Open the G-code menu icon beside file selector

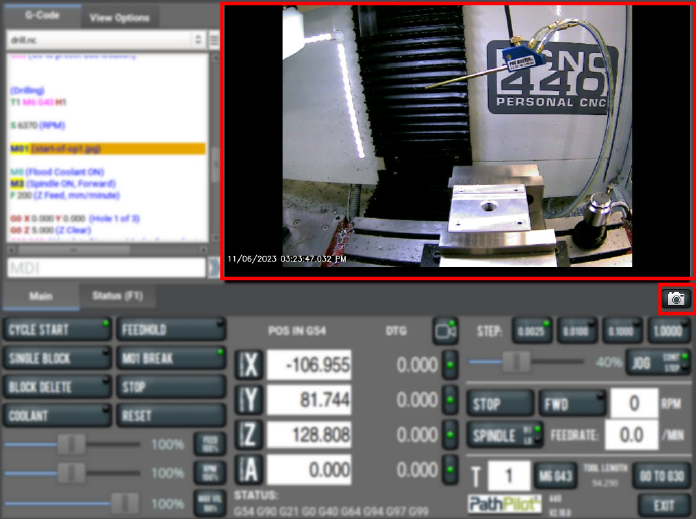214,39
